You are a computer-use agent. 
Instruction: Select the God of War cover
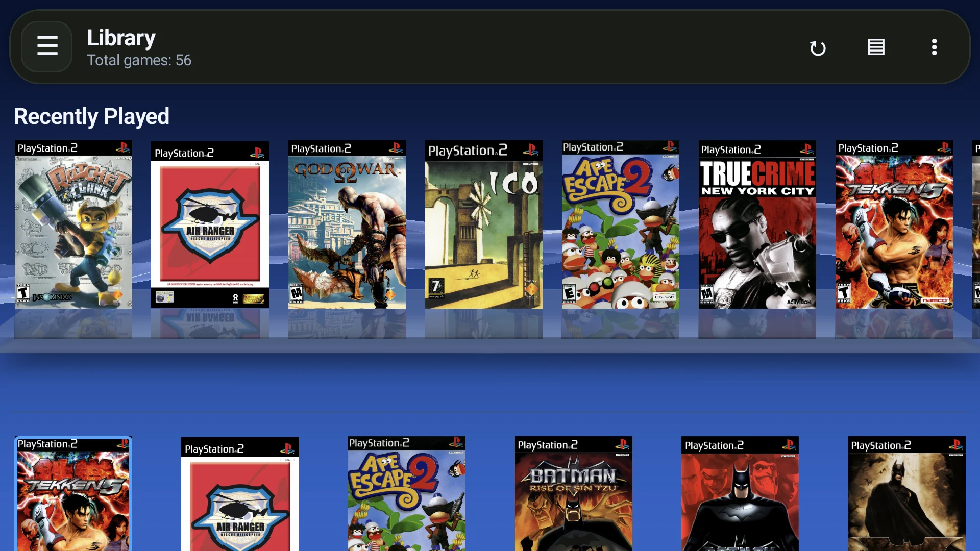click(x=347, y=224)
